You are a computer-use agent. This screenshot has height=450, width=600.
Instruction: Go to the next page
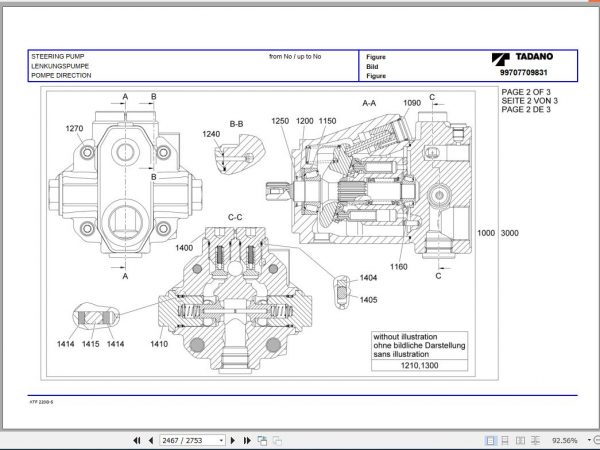[232, 440]
